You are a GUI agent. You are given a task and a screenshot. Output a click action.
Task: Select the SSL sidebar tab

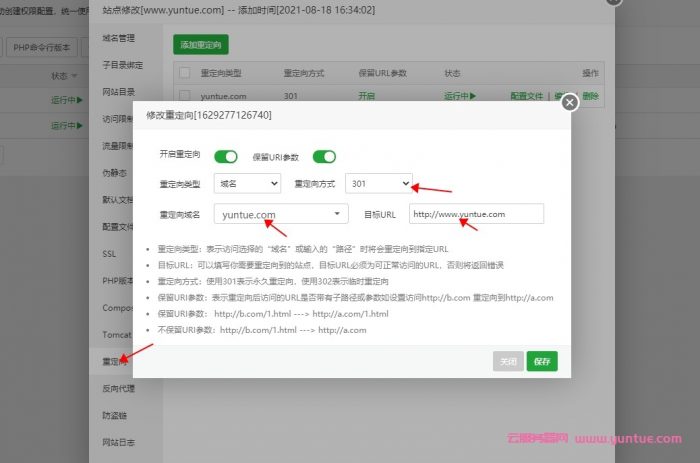pos(109,254)
